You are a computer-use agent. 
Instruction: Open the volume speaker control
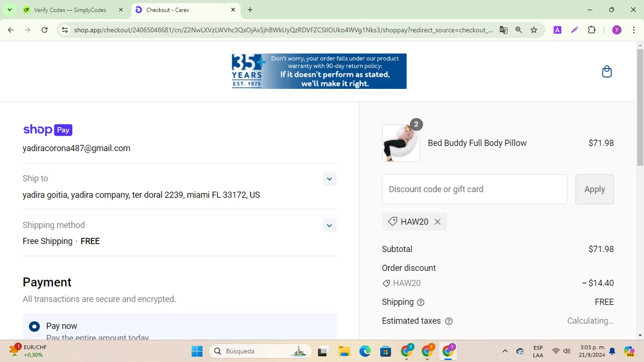(x=567, y=351)
